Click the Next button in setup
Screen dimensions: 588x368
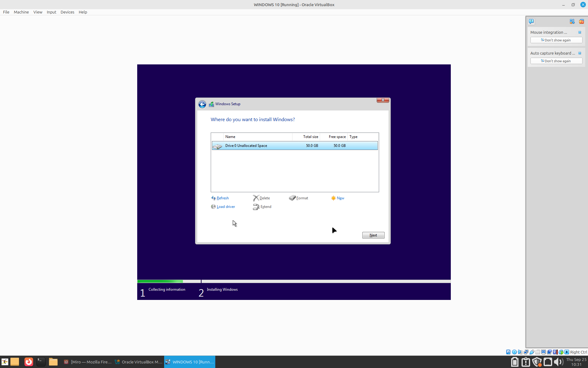click(x=373, y=235)
